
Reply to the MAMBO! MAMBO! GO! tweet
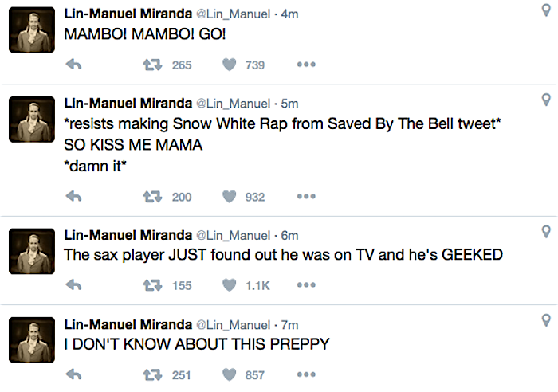[x=73, y=65]
